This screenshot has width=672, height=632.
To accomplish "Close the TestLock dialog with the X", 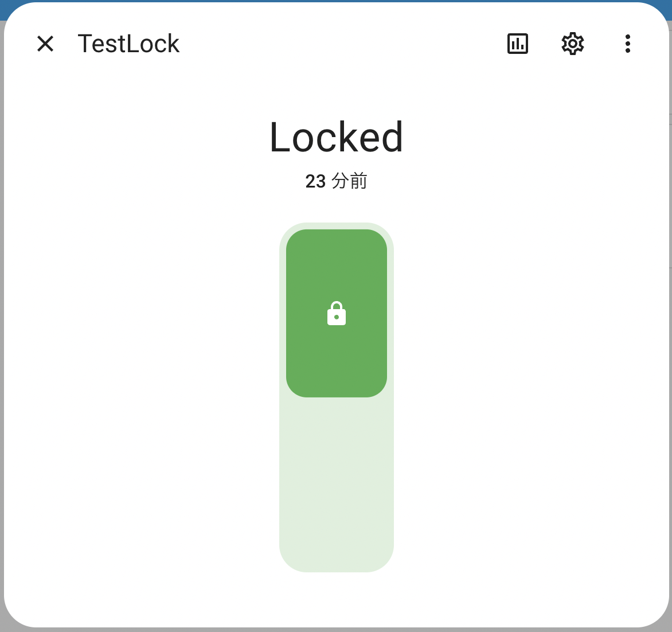I will coord(45,44).
